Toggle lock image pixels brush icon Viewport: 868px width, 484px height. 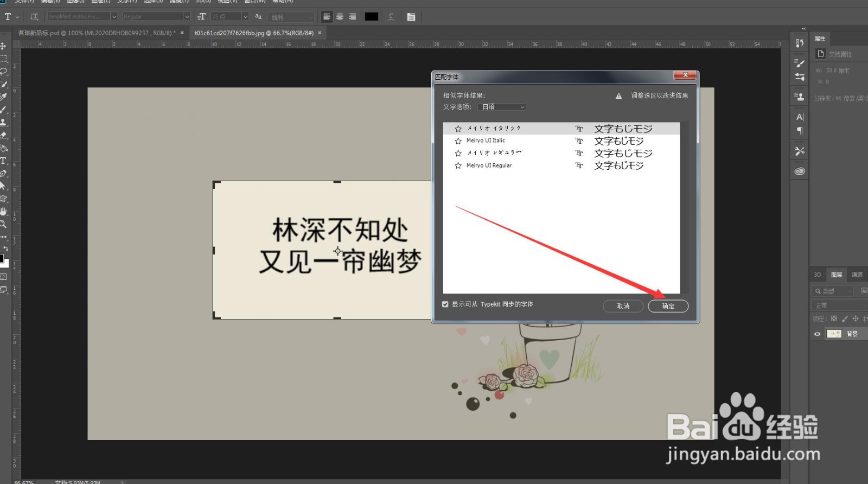pos(845,319)
